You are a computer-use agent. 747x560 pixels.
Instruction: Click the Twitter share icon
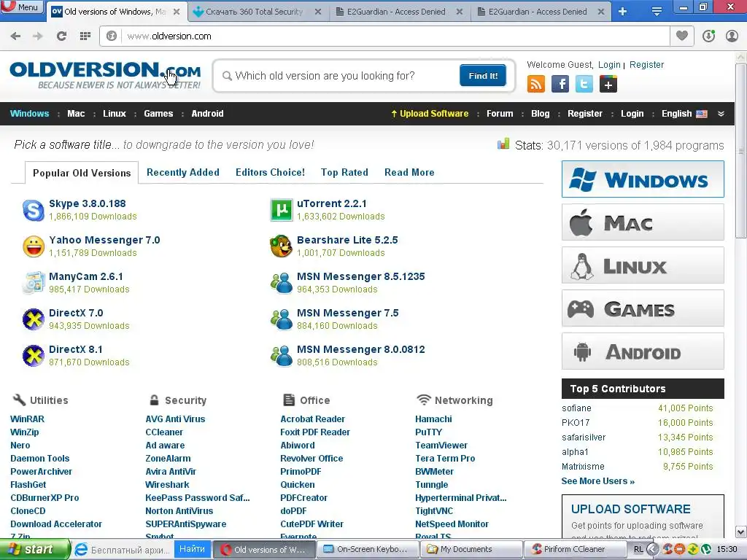[584, 85]
